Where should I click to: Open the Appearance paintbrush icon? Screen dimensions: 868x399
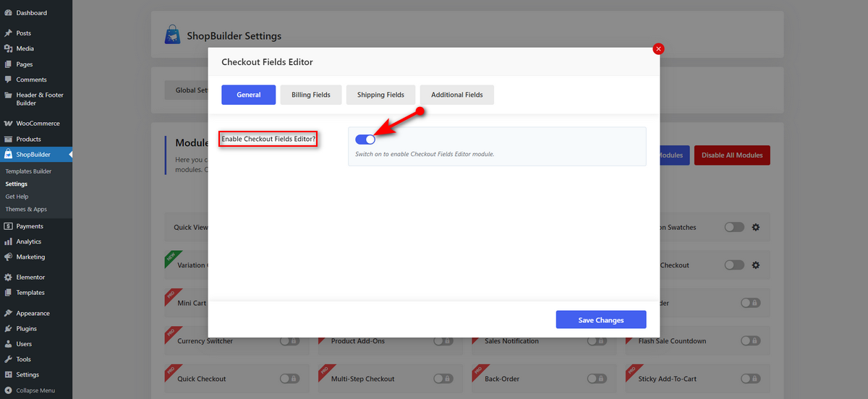click(x=7, y=314)
